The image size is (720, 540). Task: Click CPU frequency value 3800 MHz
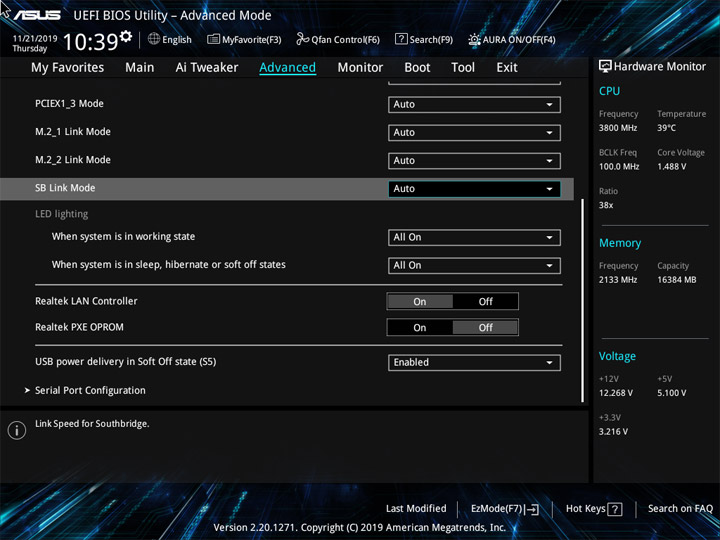618,128
